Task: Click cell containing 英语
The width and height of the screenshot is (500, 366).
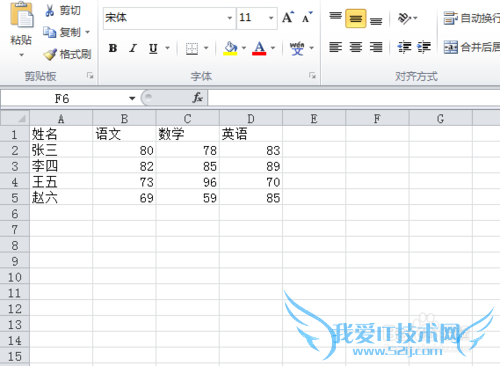Action: pyautogui.click(x=251, y=134)
